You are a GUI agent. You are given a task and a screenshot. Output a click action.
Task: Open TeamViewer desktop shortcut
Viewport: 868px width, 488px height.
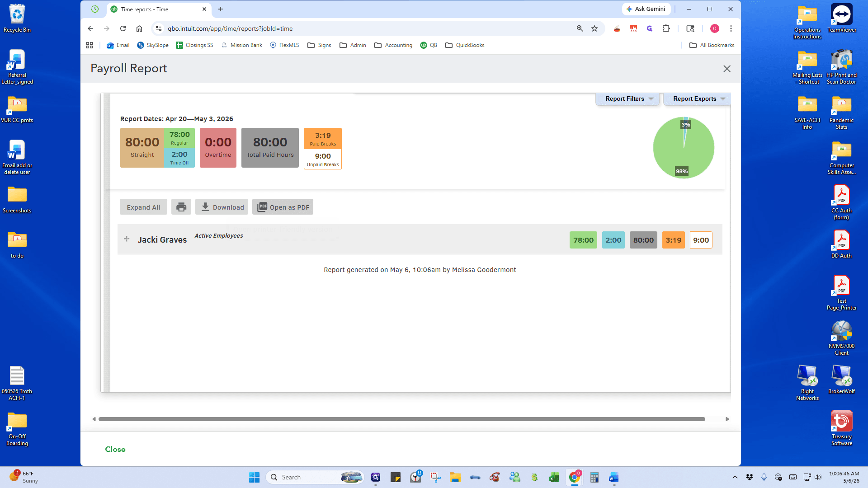[841, 18]
